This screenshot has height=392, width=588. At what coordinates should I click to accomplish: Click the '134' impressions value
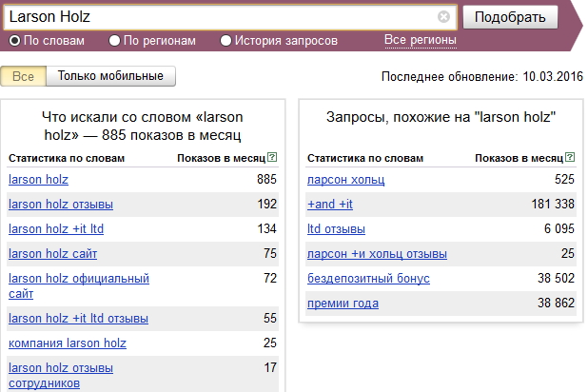pyautogui.click(x=267, y=228)
